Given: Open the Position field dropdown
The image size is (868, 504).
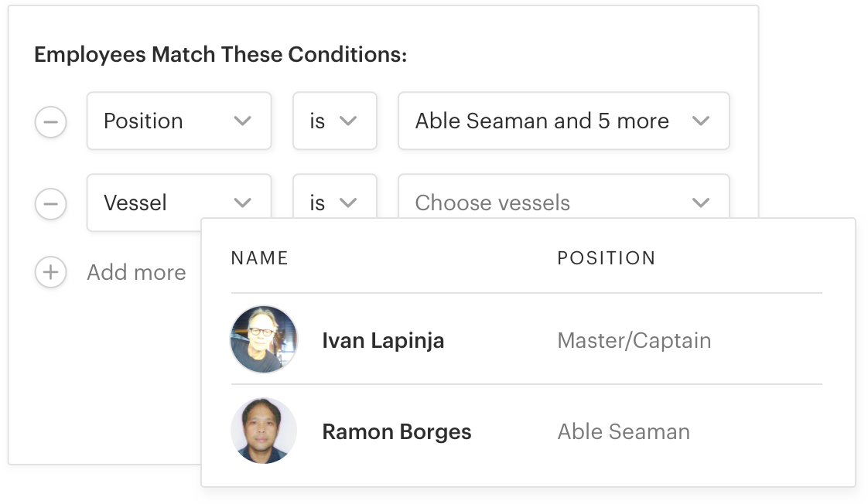Looking at the screenshot, I should click(179, 121).
